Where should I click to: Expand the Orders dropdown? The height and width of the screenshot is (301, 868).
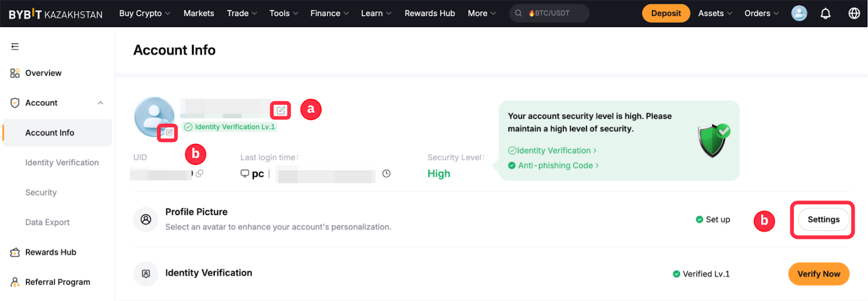point(761,14)
